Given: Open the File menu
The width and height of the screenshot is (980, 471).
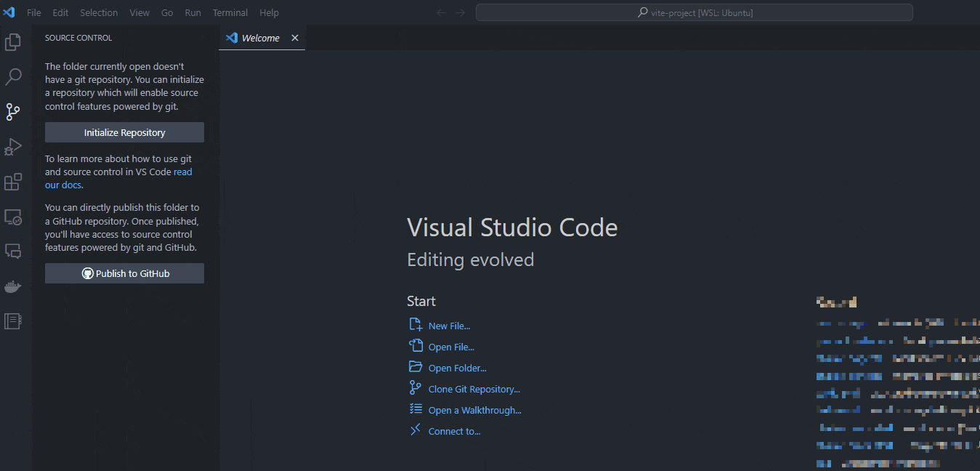Looking at the screenshot, I should click(x=34, y=12).
